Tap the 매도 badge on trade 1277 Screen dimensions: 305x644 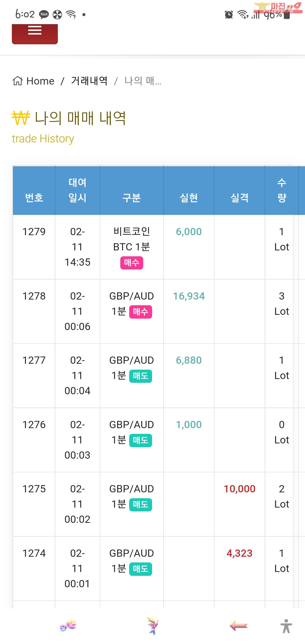coord(140,376)
